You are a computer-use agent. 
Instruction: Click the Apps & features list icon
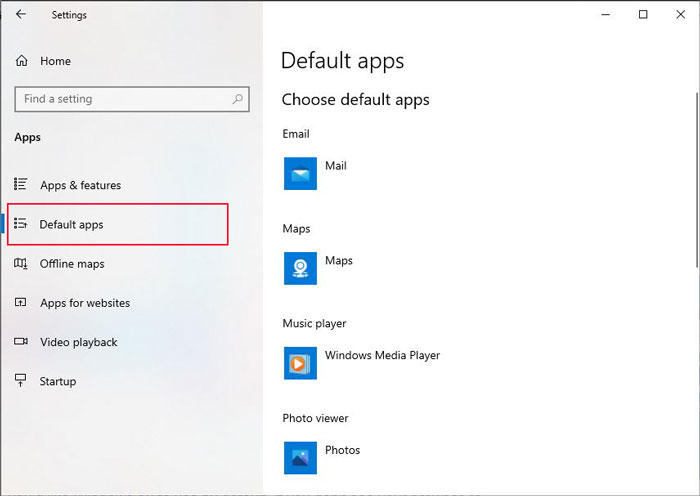21,184
